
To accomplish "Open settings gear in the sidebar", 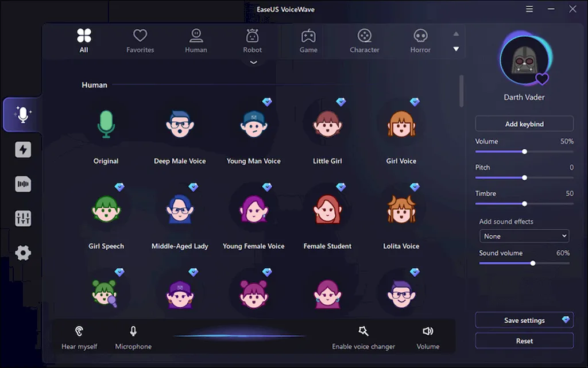I will tap(23, 253).
